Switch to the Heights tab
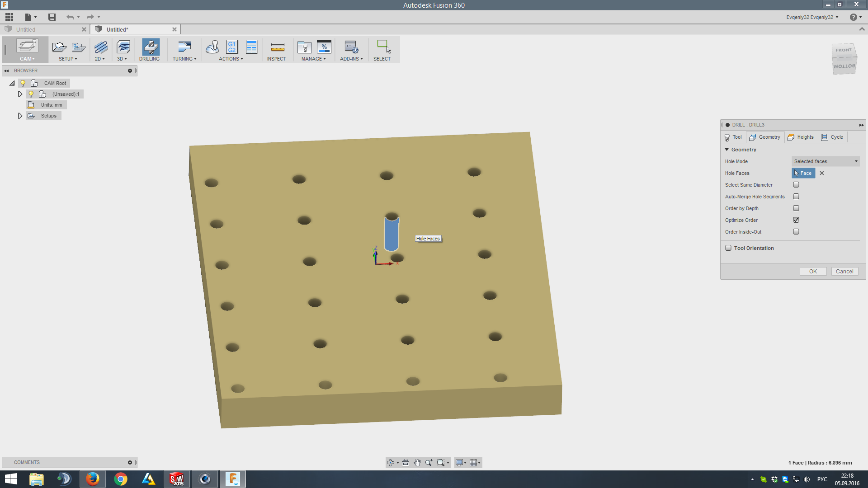The image size is (868, 488). click(x=801, y=137)
